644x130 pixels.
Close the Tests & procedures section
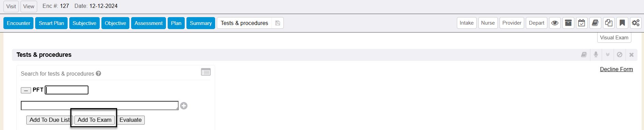pyautogui.click(x=631, y=55)
